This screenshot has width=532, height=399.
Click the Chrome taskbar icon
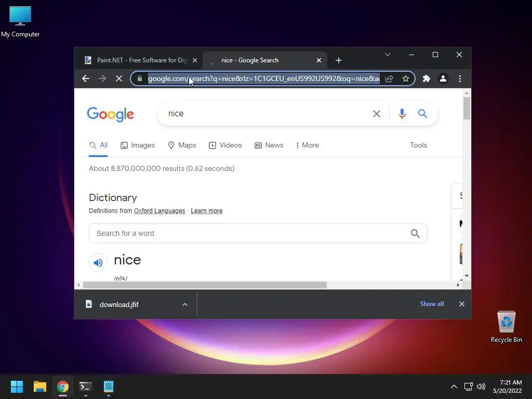click(63, 387)
